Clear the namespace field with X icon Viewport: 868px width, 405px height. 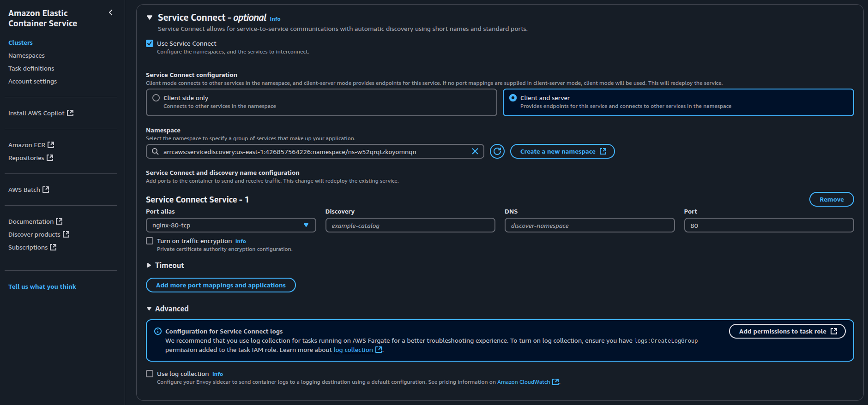point(475,151)
